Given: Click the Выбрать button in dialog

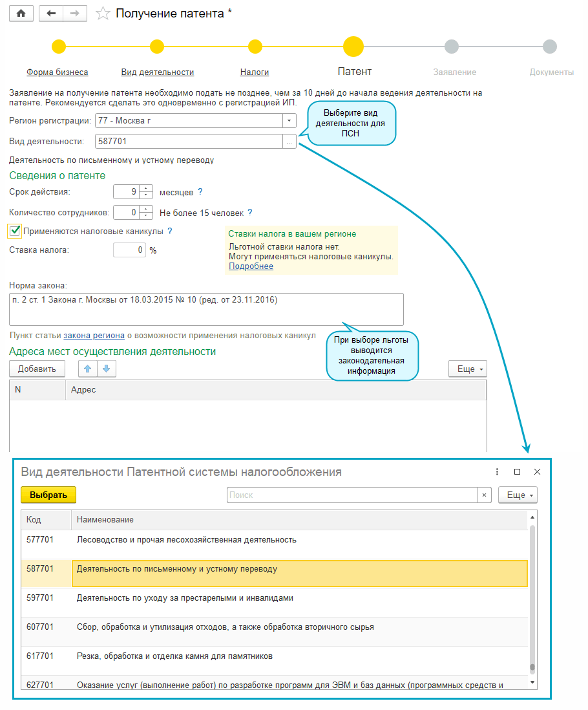Looking at the screenshot, I should [48, 495].
